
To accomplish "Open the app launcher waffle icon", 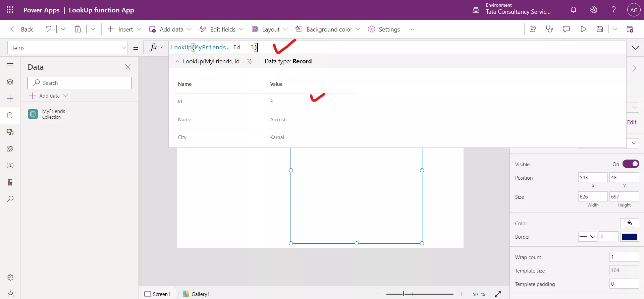I will [10, 10].
